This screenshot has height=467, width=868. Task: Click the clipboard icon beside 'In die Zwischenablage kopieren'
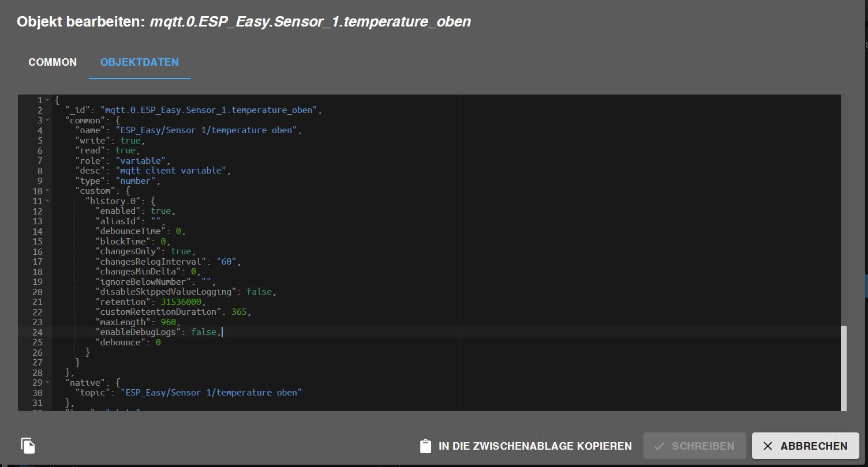[x=425, y=446]
